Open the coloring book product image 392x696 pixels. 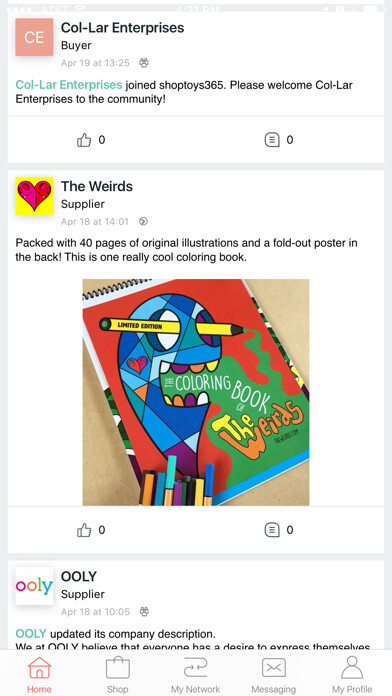point(196,392)
